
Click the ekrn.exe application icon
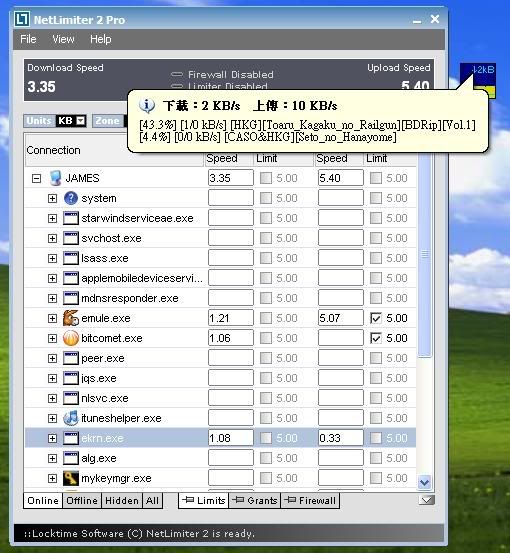tap(71, 438)
